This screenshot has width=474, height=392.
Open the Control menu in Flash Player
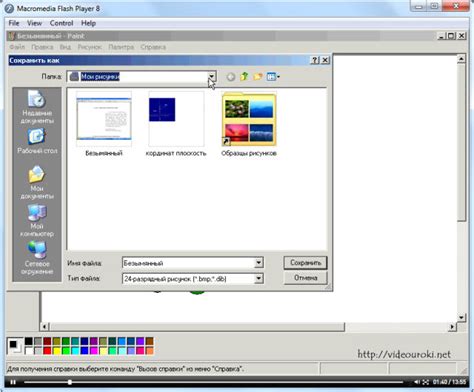click(x=61, y=23)
